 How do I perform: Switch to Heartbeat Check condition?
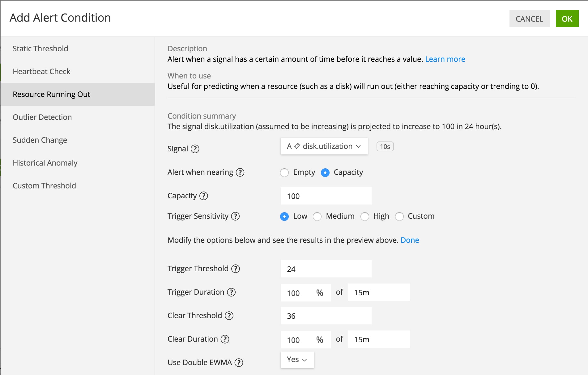(78, 71)
